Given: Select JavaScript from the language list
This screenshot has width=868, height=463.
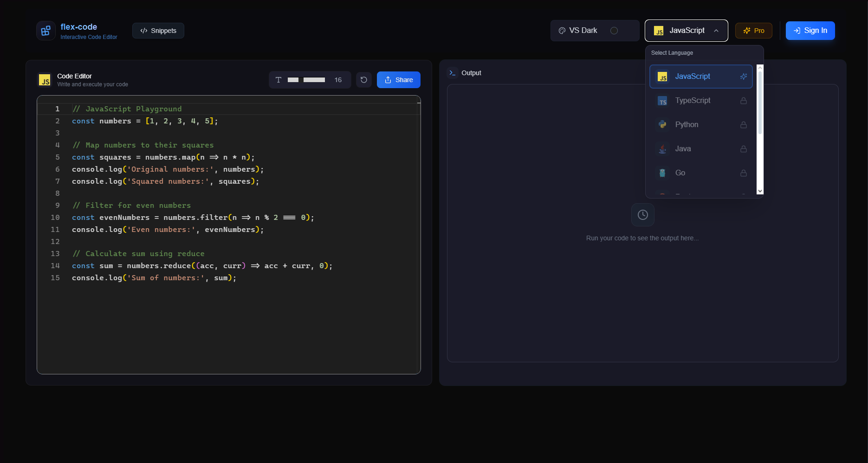Looking at the screenshot, I should (701, 77).
